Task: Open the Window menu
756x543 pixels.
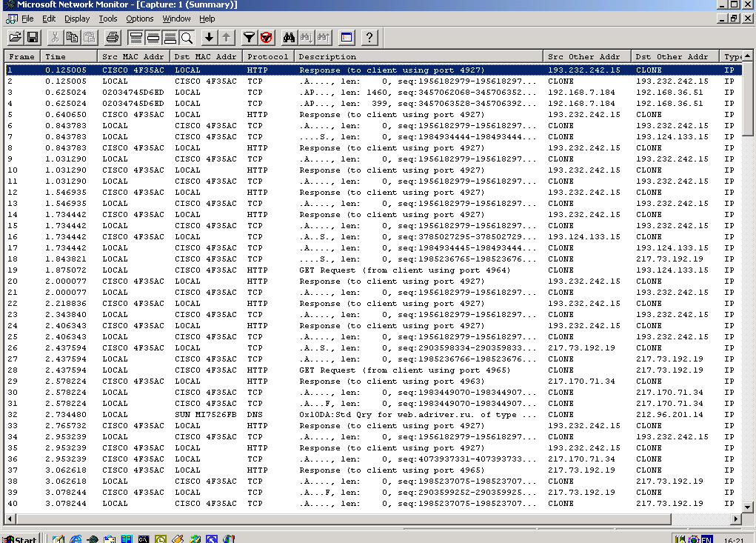Action: click(x=176, y=19)
